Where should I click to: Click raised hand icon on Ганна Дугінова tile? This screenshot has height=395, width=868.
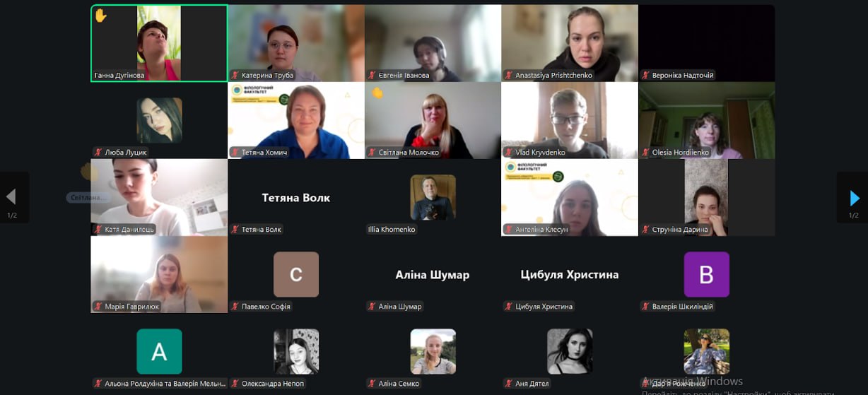coord(100,15)
